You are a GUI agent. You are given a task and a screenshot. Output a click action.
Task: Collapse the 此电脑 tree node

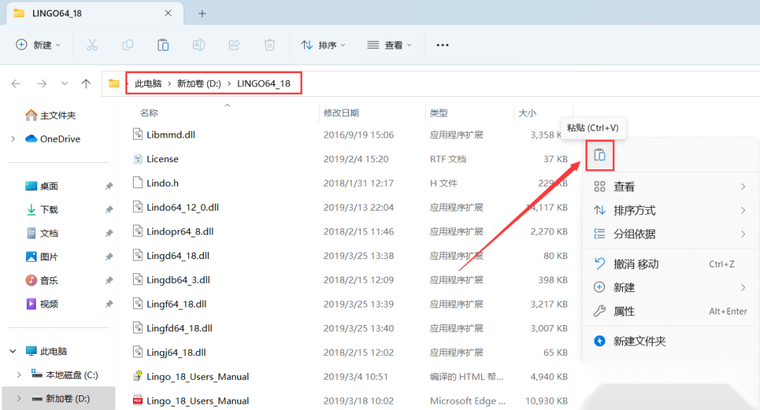point(13,351)
